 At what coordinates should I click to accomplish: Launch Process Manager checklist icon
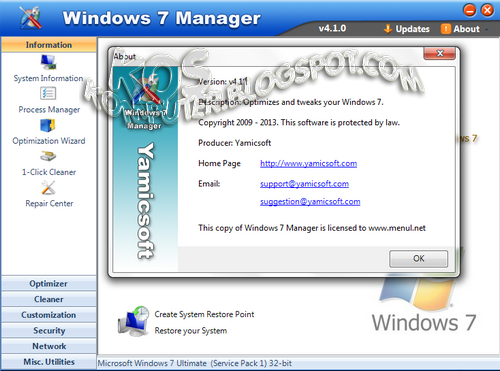tap(48, 93)
